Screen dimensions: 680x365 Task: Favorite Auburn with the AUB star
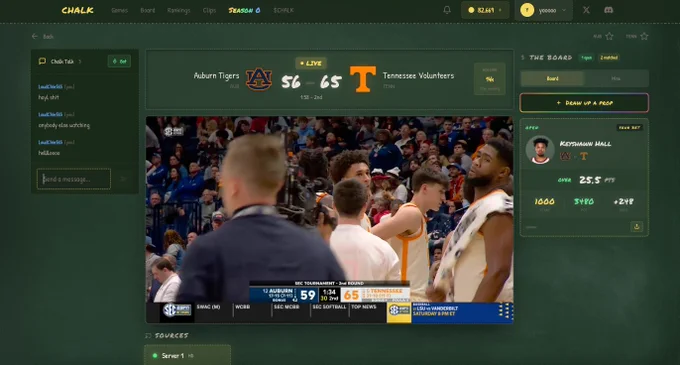(x=609, y=36)
